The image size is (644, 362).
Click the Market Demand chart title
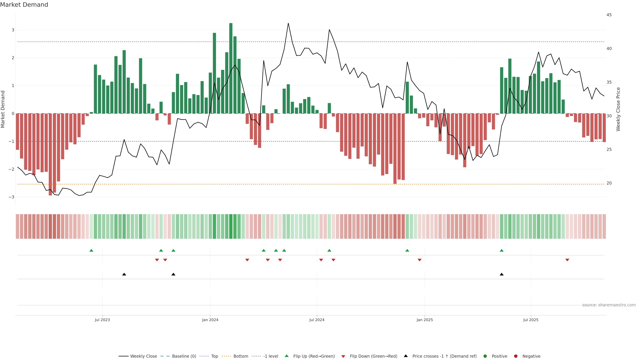point(24,5)
